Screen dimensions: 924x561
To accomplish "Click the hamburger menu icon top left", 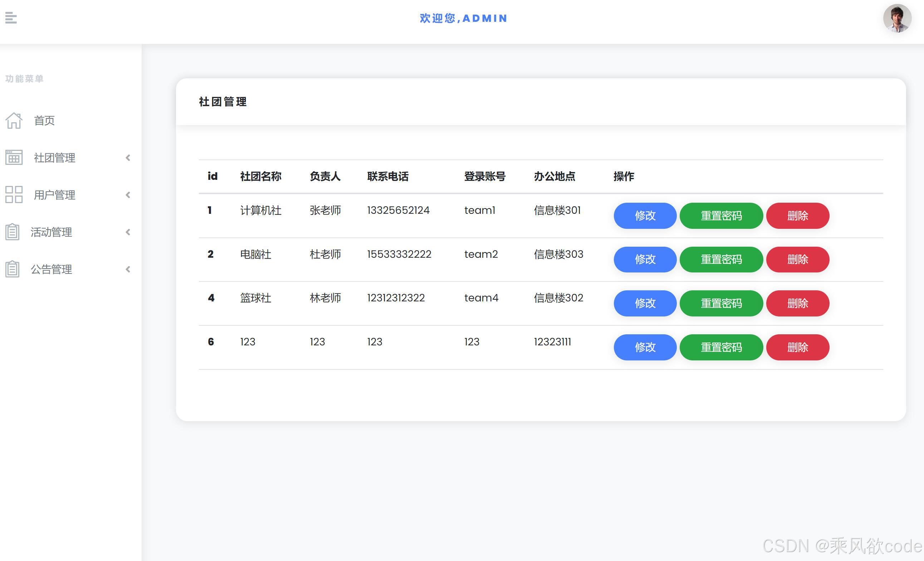I will 11,18.
